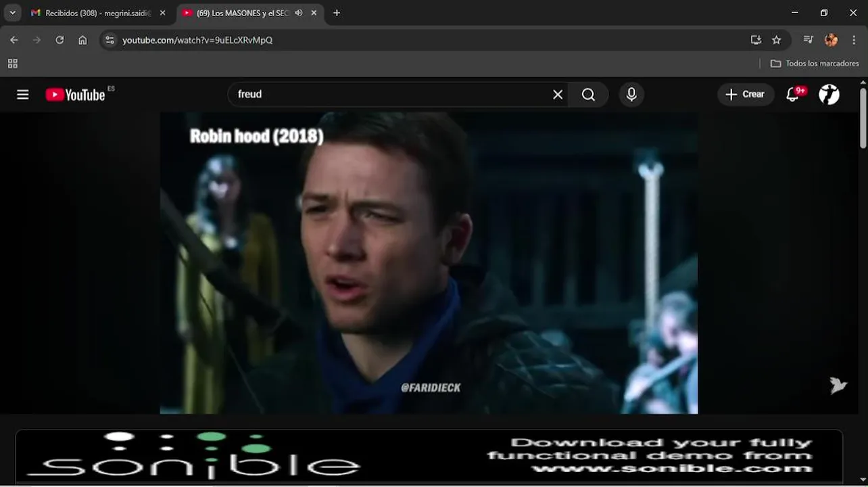Close the Gmail Recibidos tab

tap(162, 13)
